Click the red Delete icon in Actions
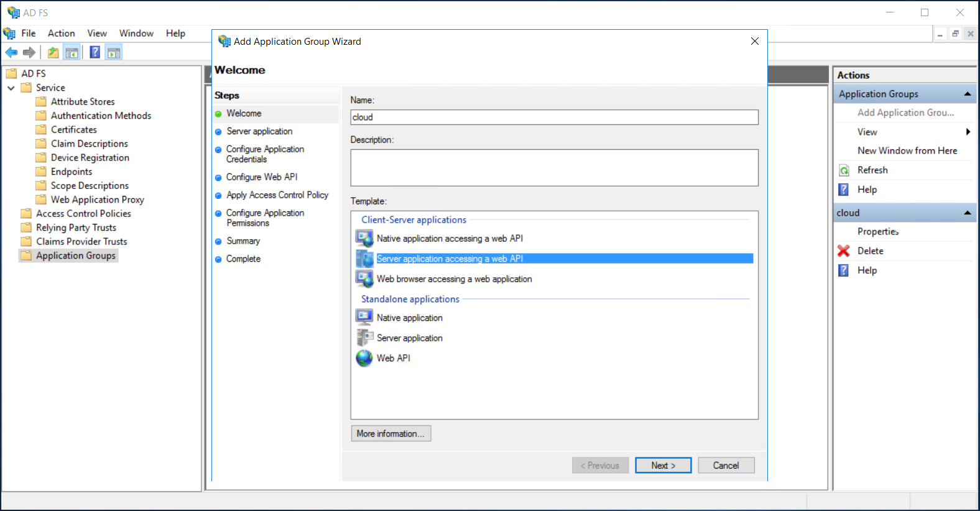This screenshot has width=980, height=511. pyautogui.click(x=843, y=251)
